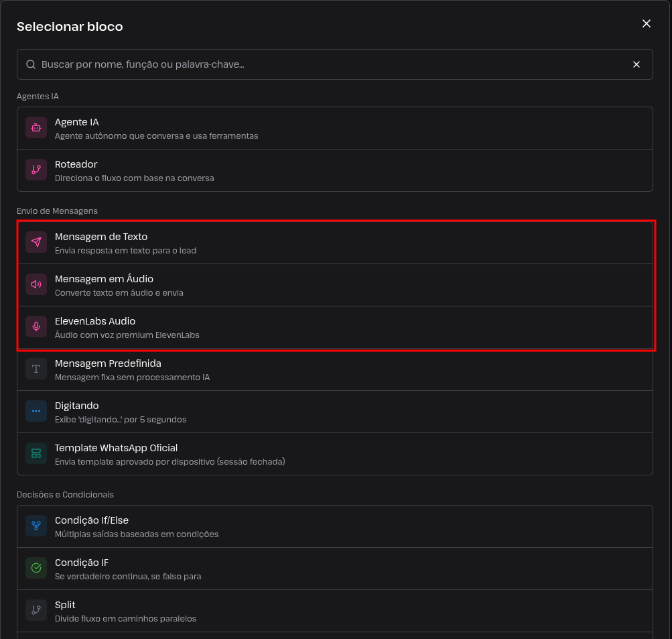Choose the Roteador block title

pyautogui.click(x=76, y=164)
